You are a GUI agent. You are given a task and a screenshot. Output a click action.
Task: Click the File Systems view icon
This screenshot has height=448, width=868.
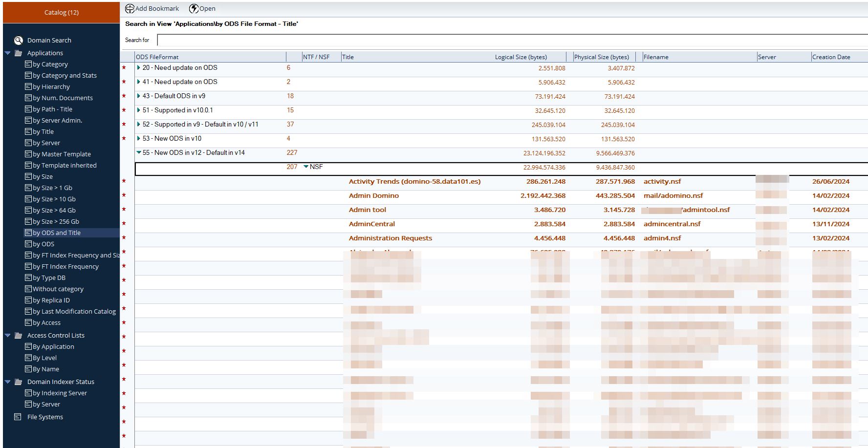18,417
